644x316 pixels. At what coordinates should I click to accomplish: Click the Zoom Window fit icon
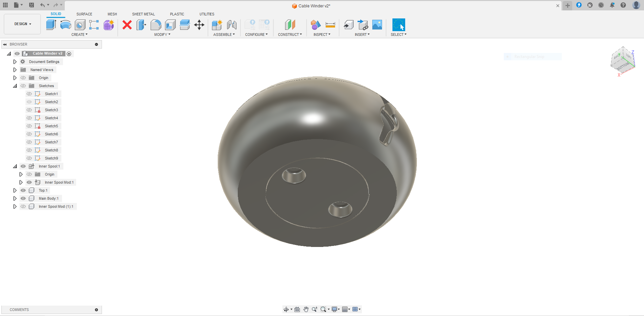tap(323, 309)
